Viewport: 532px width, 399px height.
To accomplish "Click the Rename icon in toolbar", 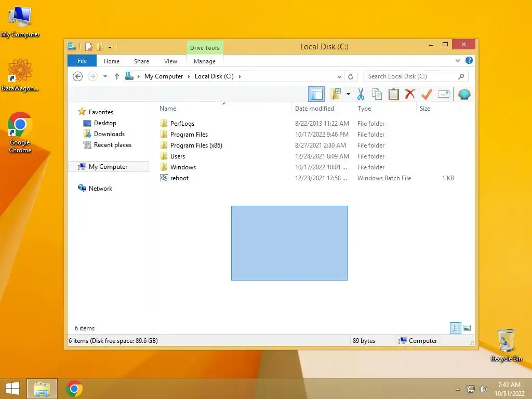I will tap(444, 94).
